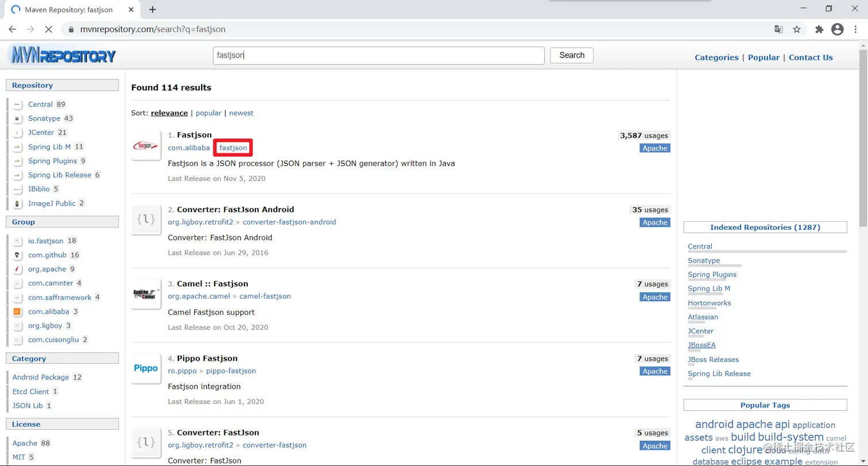The image size is (868, 466).
Task: Click the pippo-fastjson artifact link
Action: point(231,371)
